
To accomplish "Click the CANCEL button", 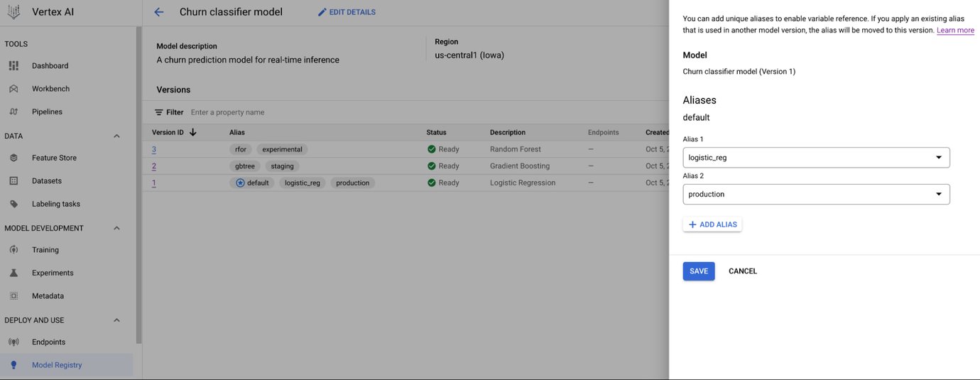I will [743, 271].
